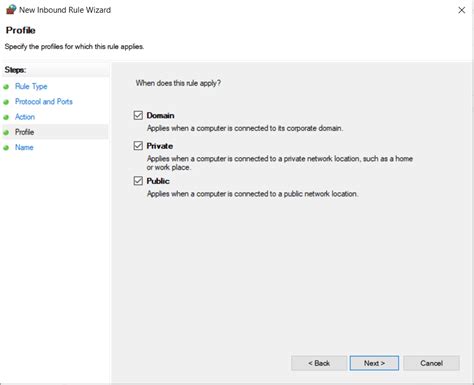This screenshot has width=474, height=385.
Task: Cancel the inbound rule wizard
Action: tap(431, 363)
